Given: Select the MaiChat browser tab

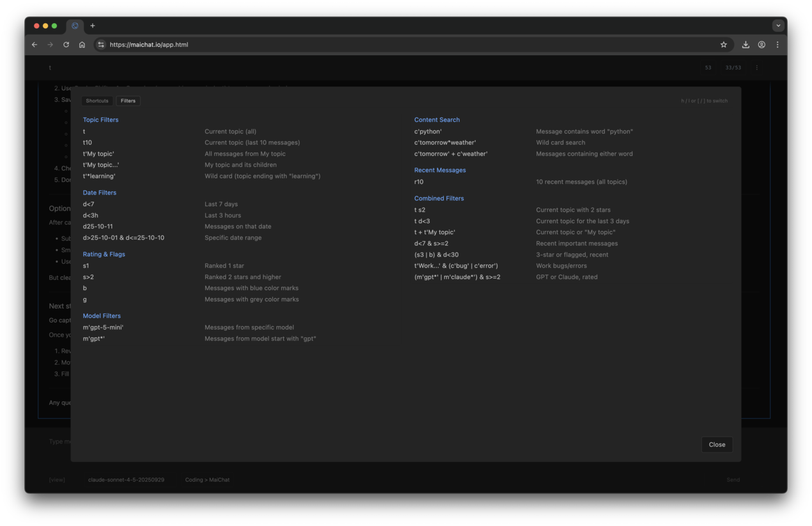Looking at the screenshot, I should click(x=75, y=26).
